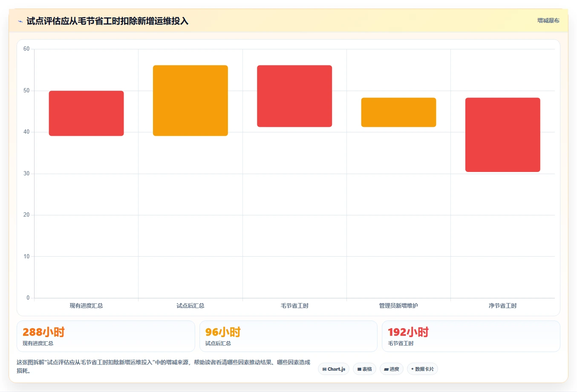Click the red 毛节省工时 bar
Image resolution: width=577 pixels, height=392 pixels.
[x=294, y=96]
